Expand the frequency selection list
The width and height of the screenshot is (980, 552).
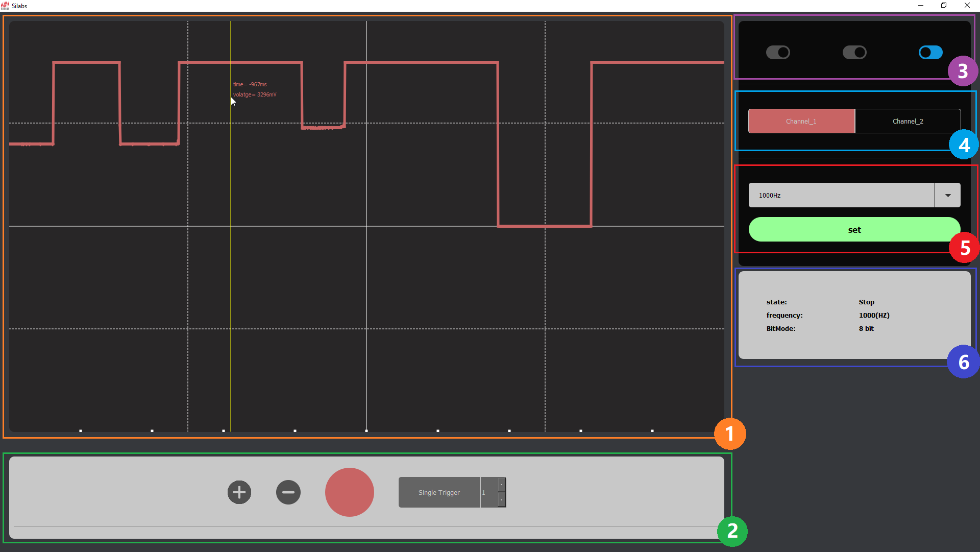(948, 195)
